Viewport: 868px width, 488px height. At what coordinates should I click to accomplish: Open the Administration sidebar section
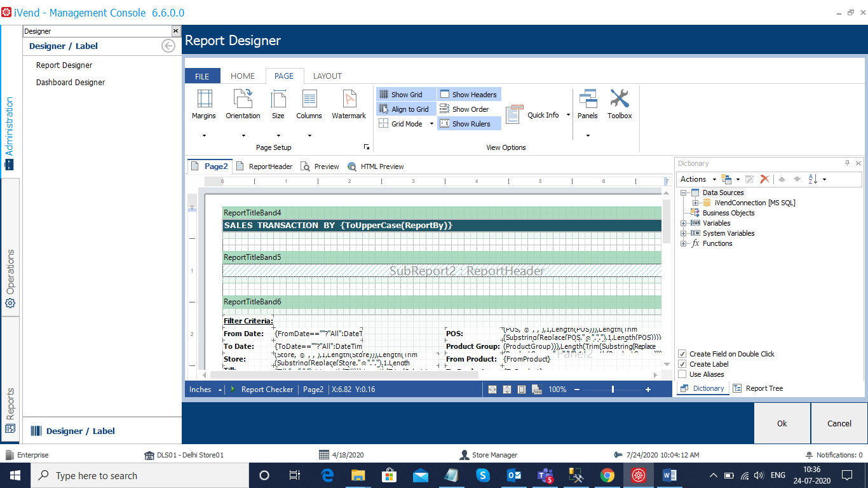pos(10,133)
